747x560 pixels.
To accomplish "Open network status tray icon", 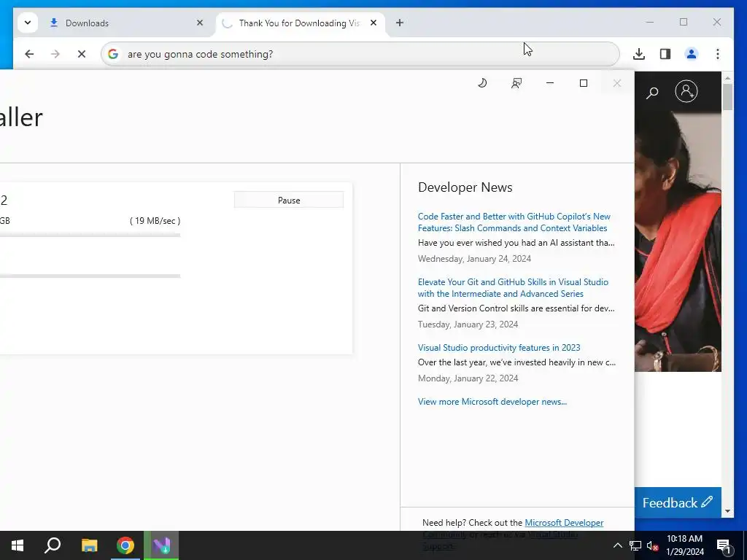I will (635, 545).
